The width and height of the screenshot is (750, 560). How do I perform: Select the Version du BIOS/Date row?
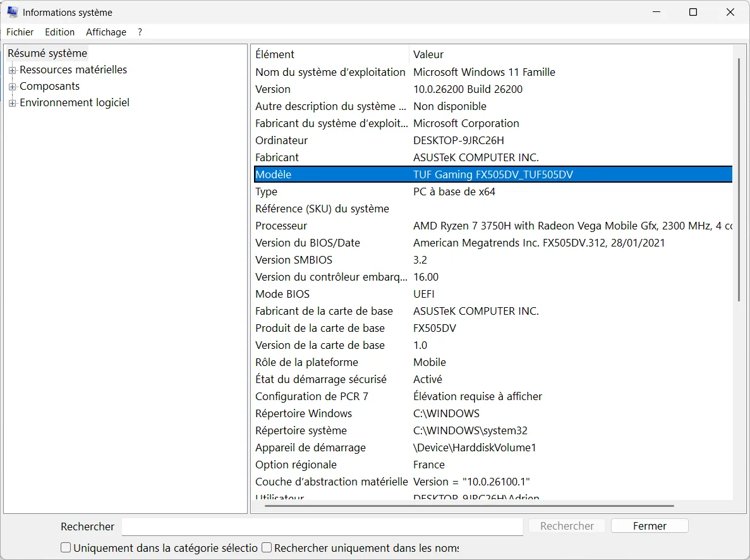(x=493, y=243)
